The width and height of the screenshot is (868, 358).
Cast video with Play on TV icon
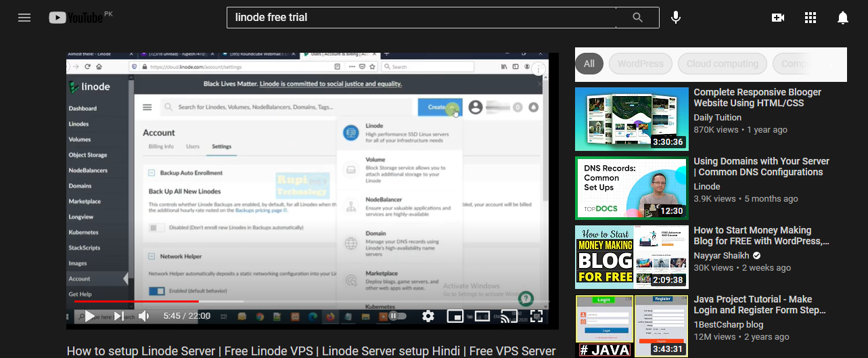pyautogui.click(x=509, y=315)
